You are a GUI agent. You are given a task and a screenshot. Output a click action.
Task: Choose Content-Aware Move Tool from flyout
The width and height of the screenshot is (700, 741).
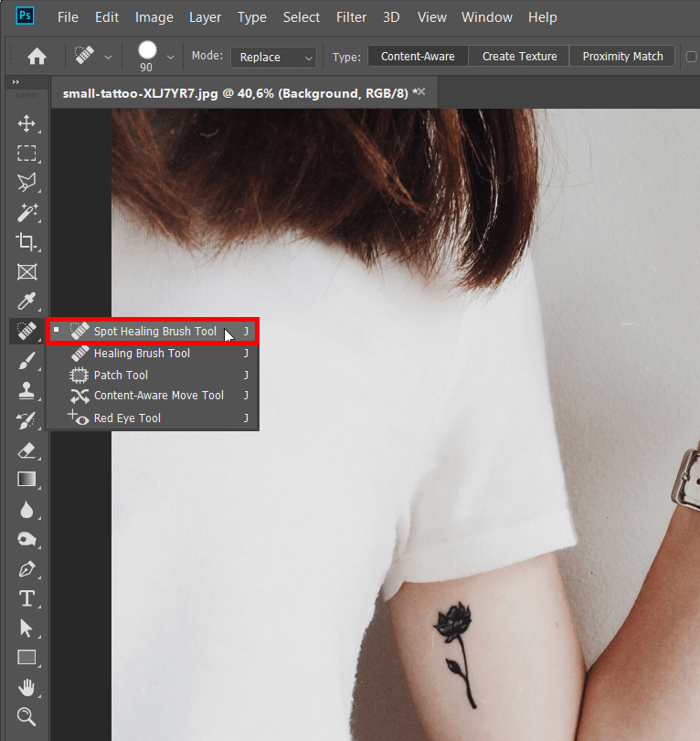(x=153, y=396)
